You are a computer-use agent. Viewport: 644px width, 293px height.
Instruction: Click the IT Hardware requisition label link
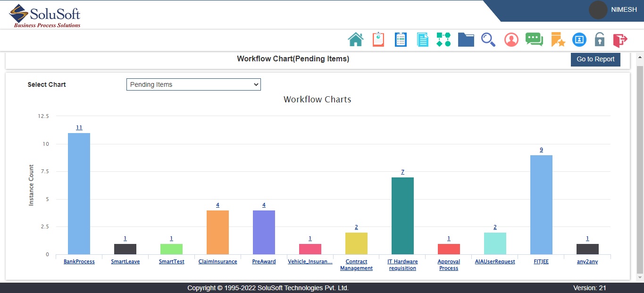[x=402, y=265]
